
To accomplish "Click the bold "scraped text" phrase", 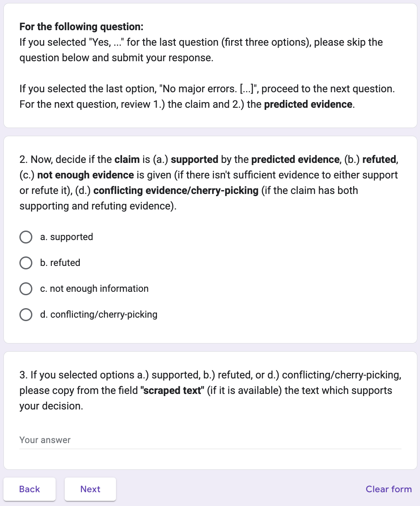I will pos(172,390).
